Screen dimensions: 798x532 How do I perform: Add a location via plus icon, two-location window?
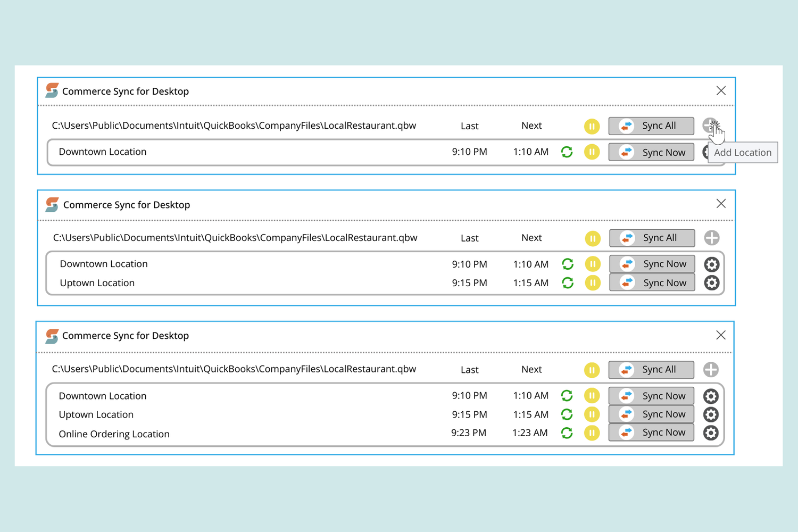(x=712, y=238)
